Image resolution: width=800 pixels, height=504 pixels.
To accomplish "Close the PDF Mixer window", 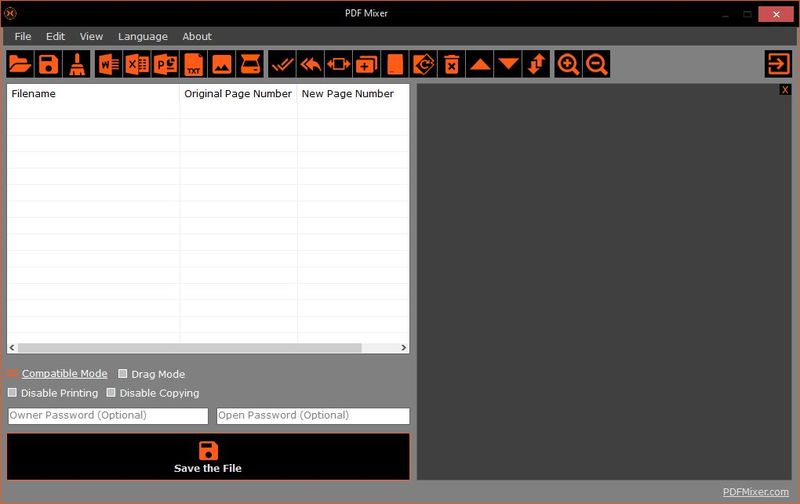I will pyautogui.click(x=776, y=14).
